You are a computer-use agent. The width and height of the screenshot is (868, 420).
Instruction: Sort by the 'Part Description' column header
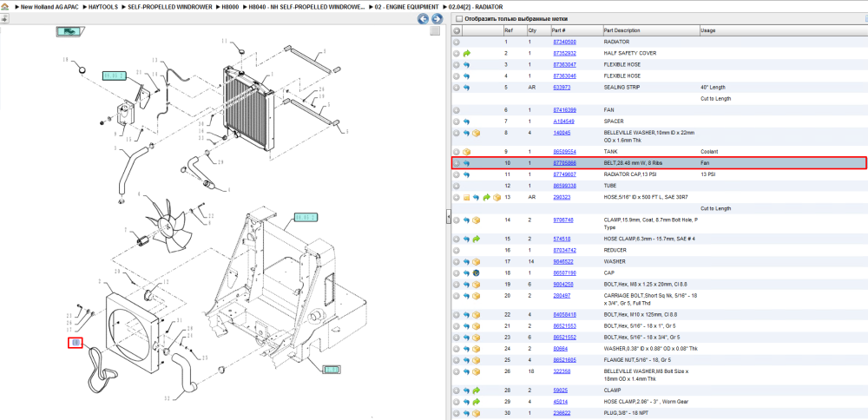pyautogui.click(x=621, y=31)
